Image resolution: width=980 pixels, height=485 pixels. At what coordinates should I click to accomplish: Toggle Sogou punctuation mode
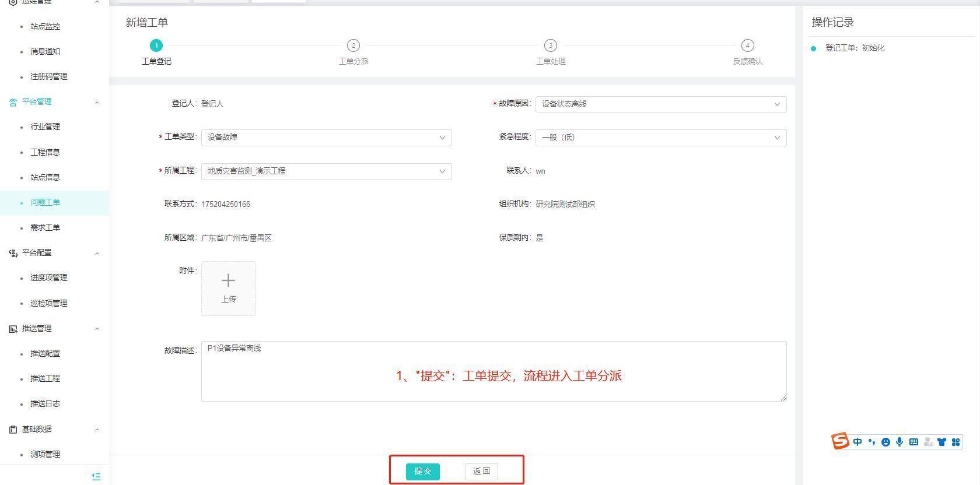(x=871, y=442)
